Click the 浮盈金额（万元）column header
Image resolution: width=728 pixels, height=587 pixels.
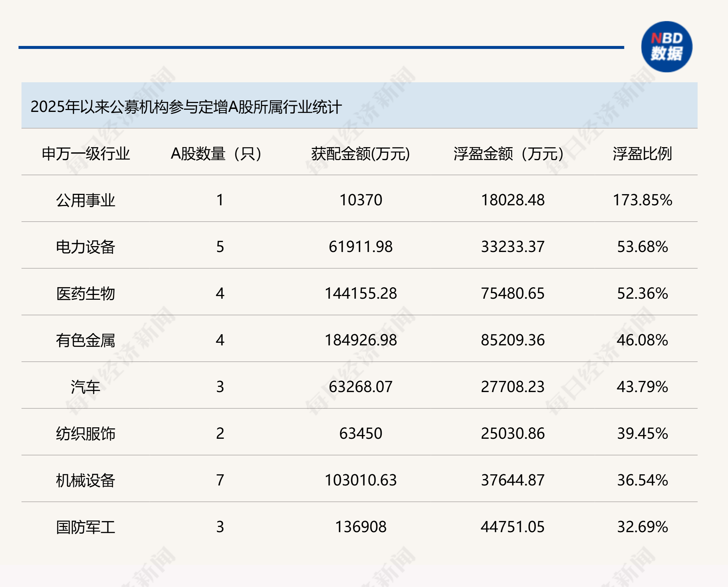[x=508, y=153]
